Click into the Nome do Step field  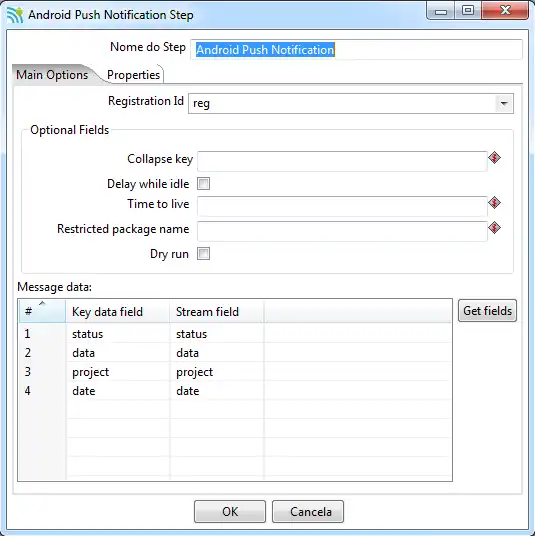356,50
